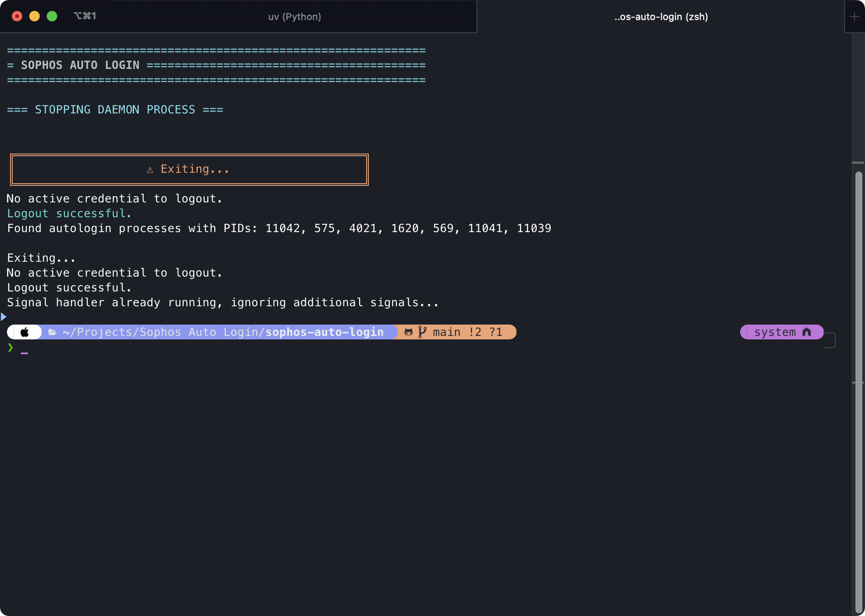Click the 'Found autologin processes with PIDs' line
This screenshot has width=865, height=616.
point(279,228)
